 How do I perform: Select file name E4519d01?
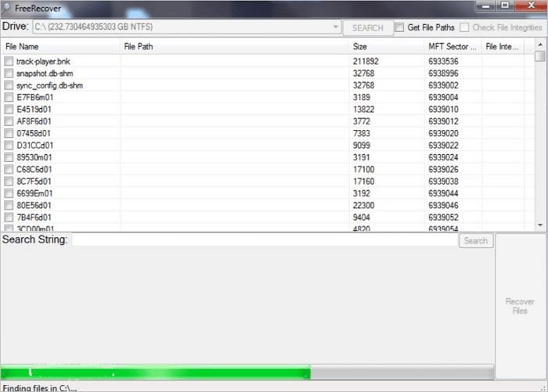(x=34, y=110)
